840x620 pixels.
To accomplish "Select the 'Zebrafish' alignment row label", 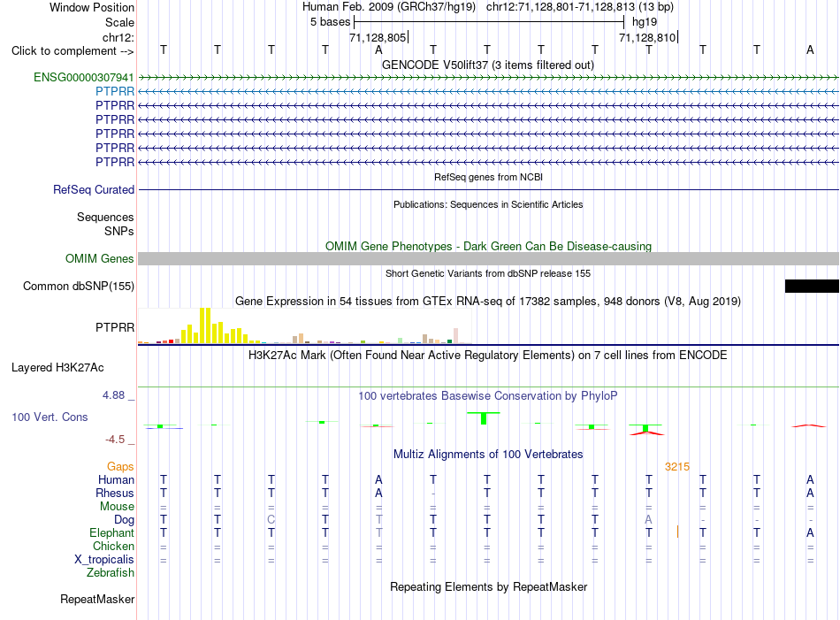I will pos(111,573).
